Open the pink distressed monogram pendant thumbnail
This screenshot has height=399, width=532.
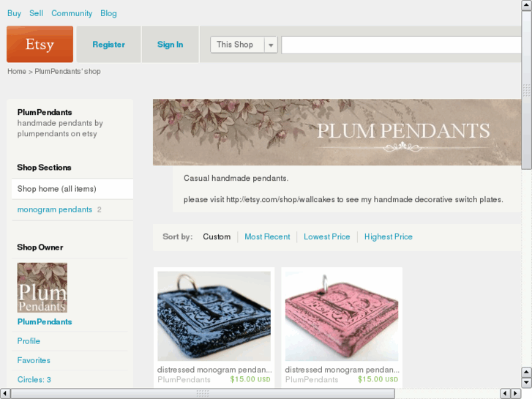pyautogui.click(x=342, y=316)
